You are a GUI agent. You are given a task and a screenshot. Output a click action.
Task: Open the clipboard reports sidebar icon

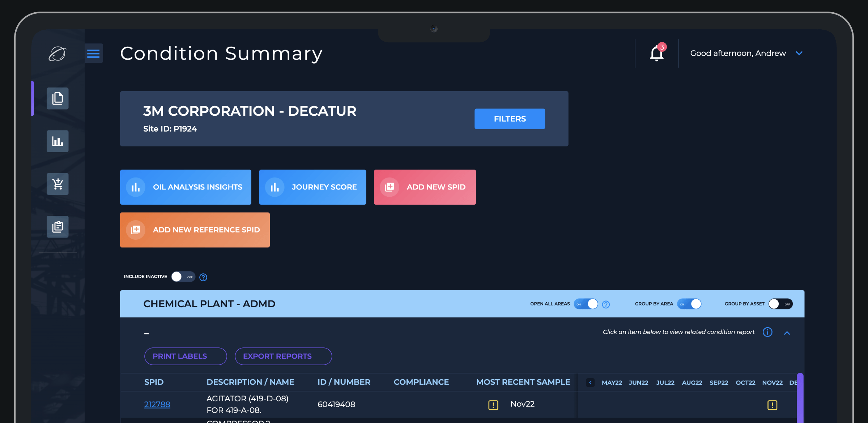(x=58, y=227)
